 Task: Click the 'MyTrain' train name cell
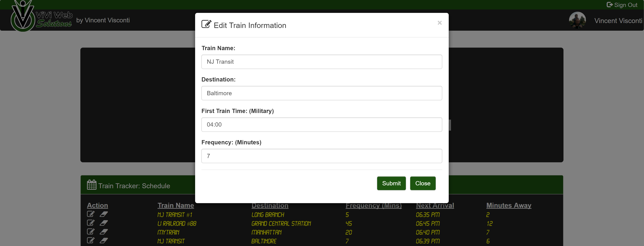coord(168,232)
